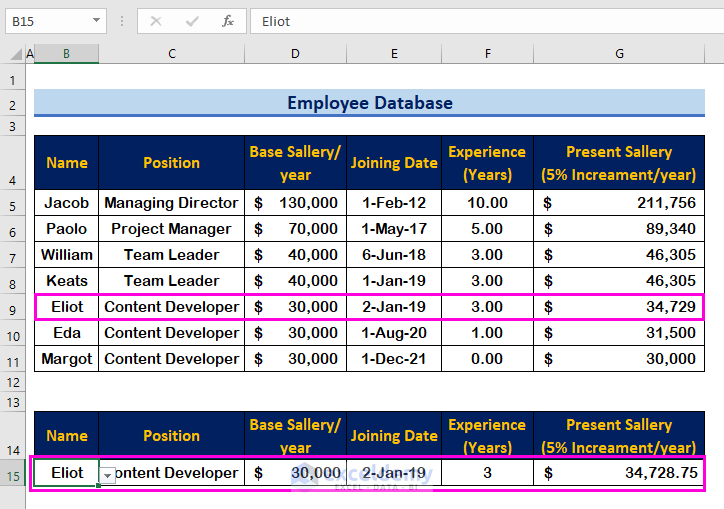Open the Name Box dropdown arrow
724x509 pixels.
96,20
